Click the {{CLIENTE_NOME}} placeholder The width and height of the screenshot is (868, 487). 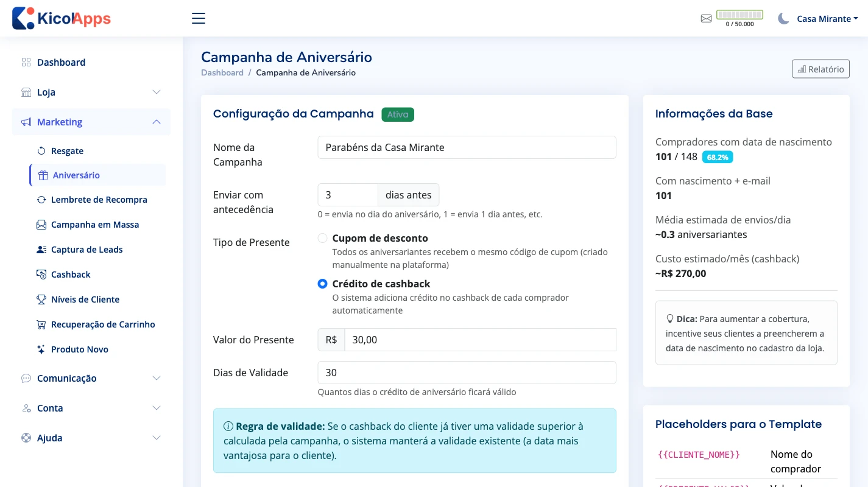[x=699, y=455]
